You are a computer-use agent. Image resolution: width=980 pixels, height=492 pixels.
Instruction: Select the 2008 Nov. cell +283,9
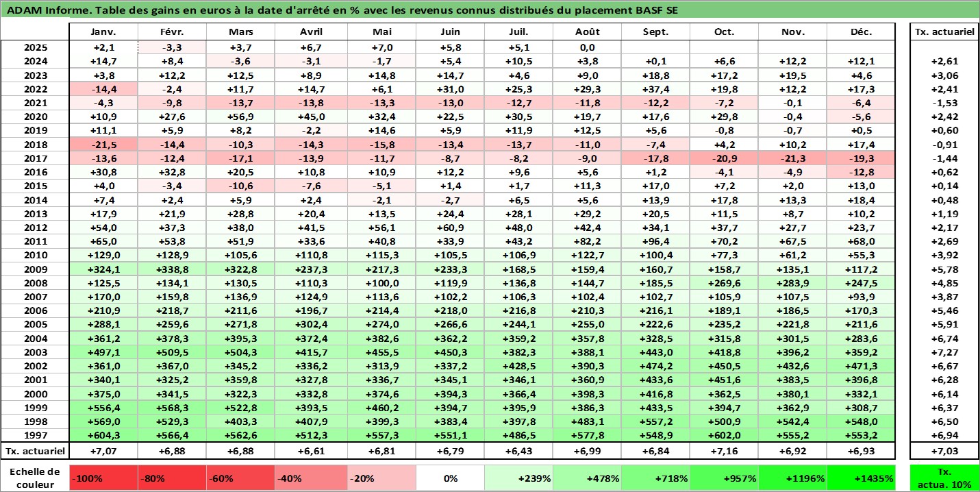tap(792, 283)
